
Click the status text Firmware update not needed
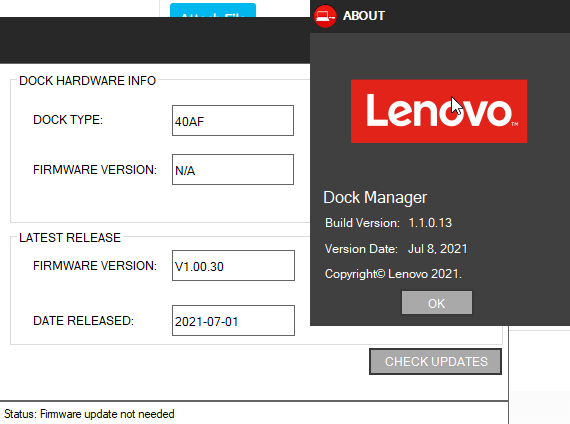[x=107, y=414]
